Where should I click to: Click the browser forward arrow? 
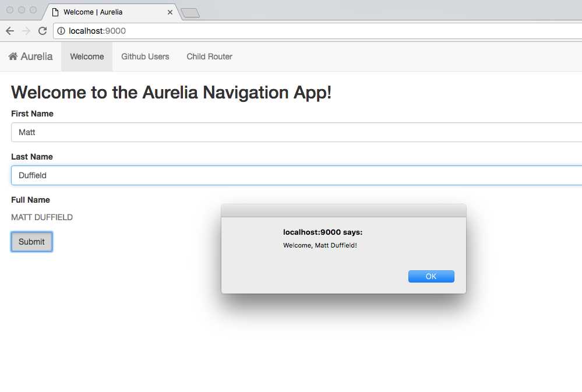coord(26,31)
